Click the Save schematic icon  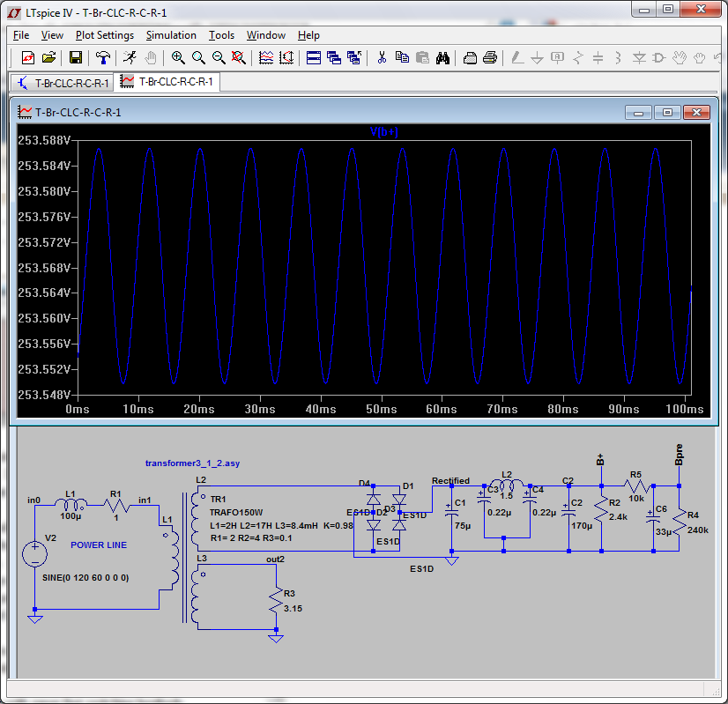coord(76,58)
